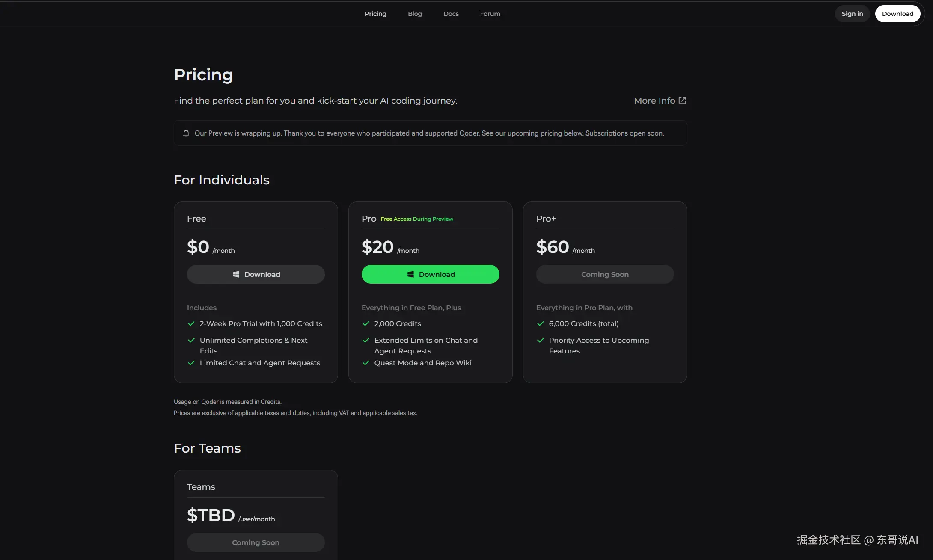The image size is (933, 560).
Task: Click Windows logo on green Pro Download
Action: tap(410, 274)
